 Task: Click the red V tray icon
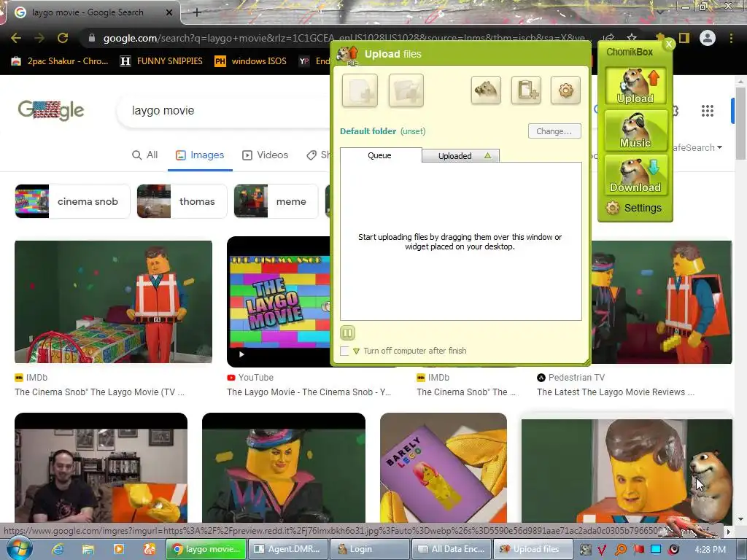602,550
